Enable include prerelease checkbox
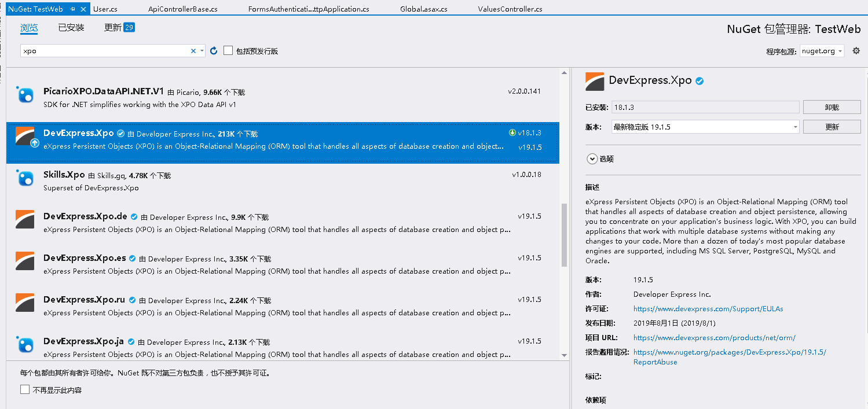868x409 pixels. (228, 50)
